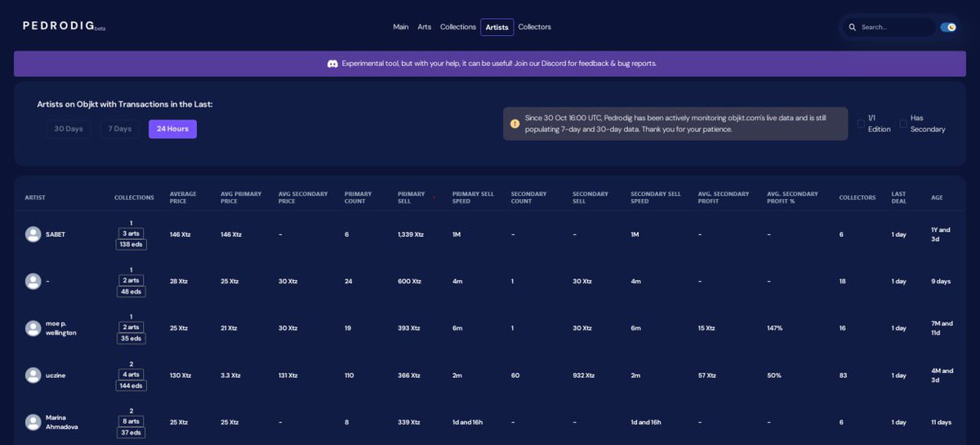Sort by the Avg. Secondary Profit % header
Image resolution: width=980 pixels, height=445 pixels.
(792, 198)
